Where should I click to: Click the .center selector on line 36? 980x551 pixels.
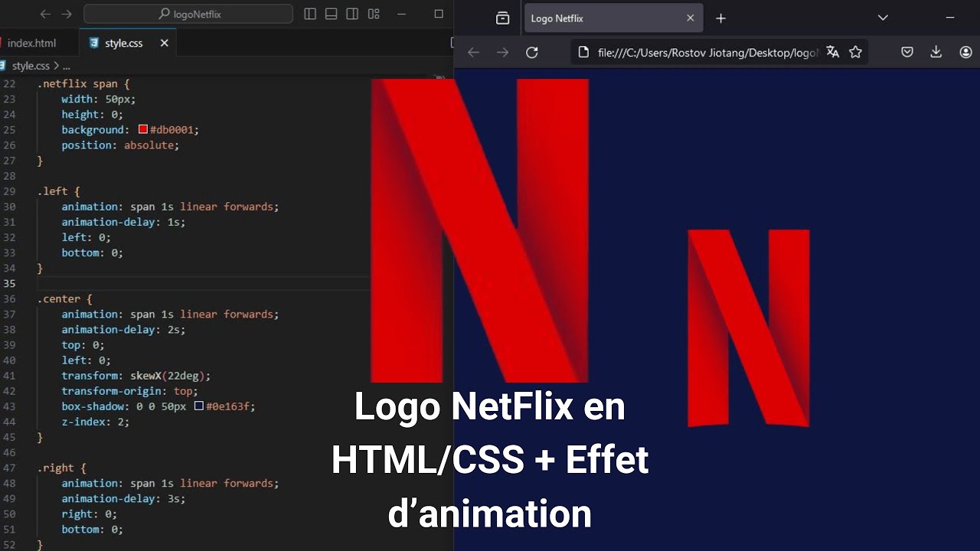(x=61, y=298)
